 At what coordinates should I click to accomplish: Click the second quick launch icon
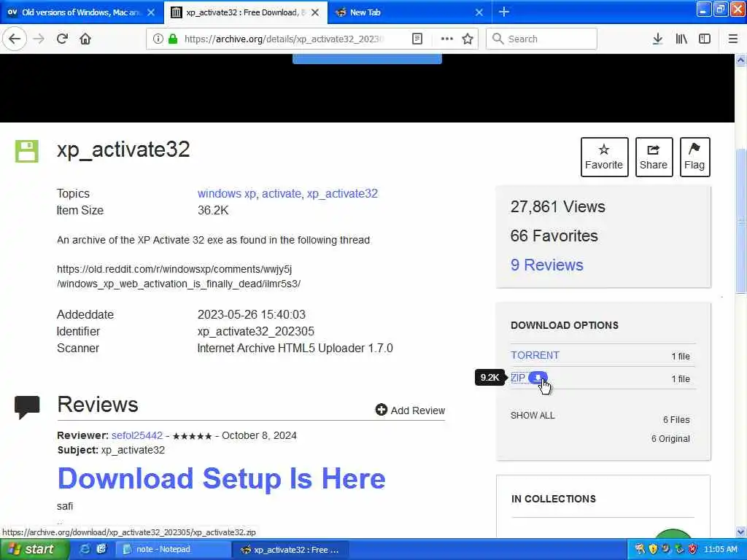tap(101, 549)
